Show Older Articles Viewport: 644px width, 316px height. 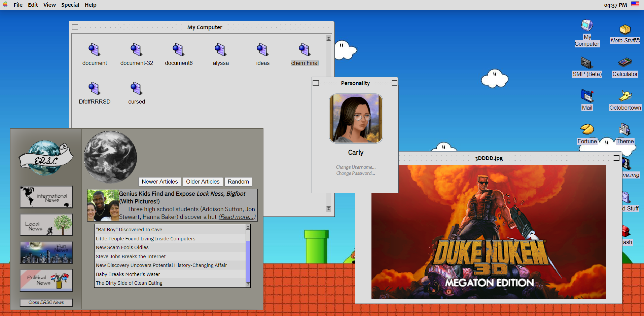(x=203, y=182)
